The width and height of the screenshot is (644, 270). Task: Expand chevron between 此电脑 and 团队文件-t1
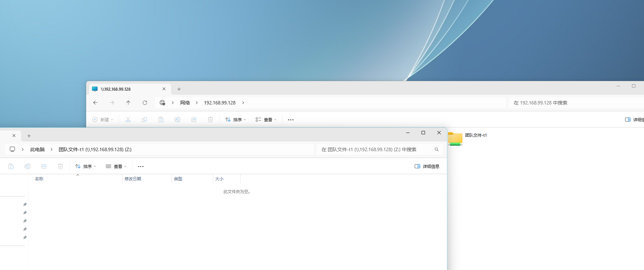point(51,149)
